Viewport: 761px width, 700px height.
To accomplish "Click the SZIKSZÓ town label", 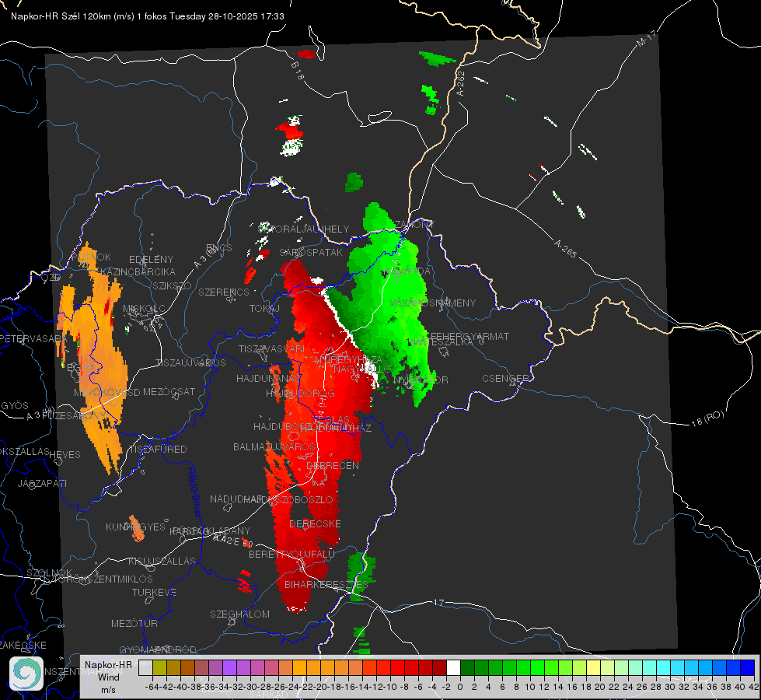I will [173, 286].
